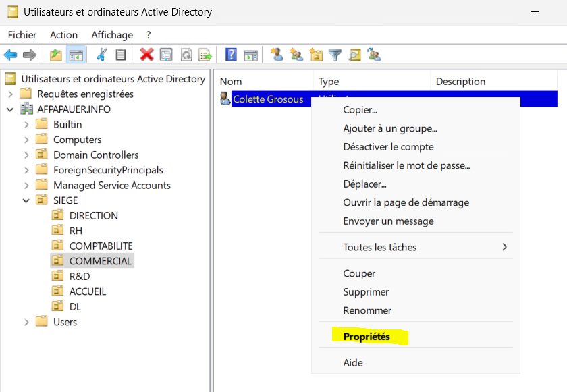Open the Action menu
Screen dimensions: 567x392
63,35
